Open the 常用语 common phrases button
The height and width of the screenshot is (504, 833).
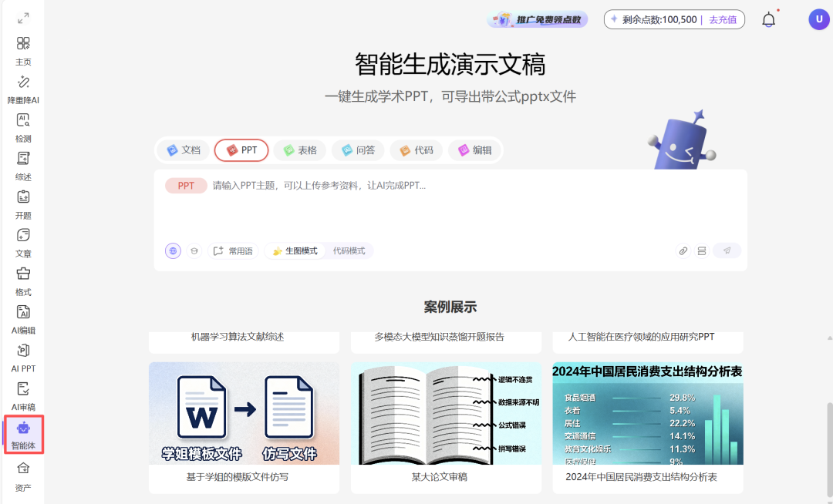[x=233, y=251]
